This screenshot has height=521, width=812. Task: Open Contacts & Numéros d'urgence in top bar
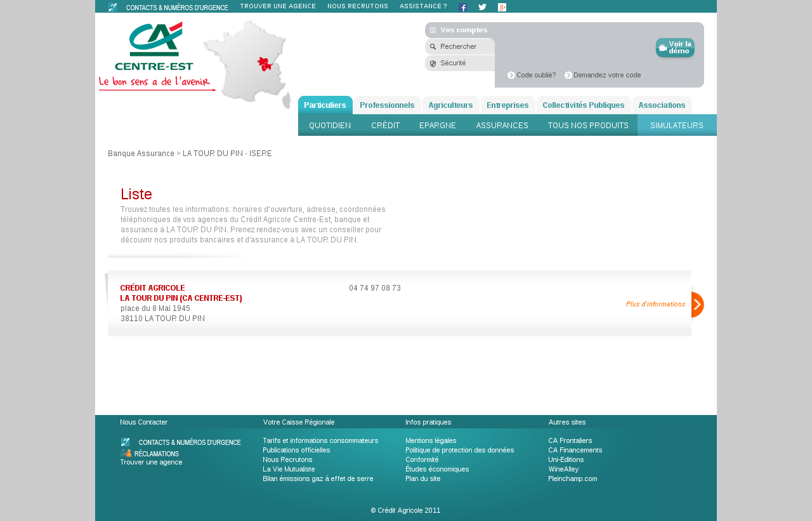177,8
